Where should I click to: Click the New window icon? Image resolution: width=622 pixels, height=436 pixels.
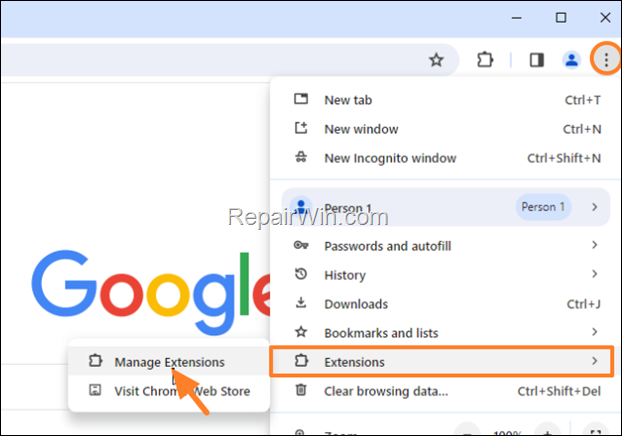pyautogui.click(x=301, y=128)
